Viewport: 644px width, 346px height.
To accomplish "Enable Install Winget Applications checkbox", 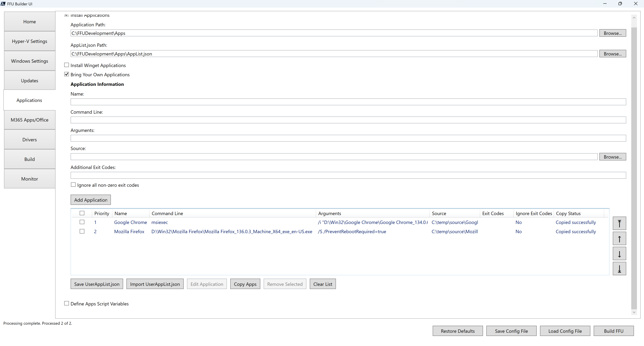I will tap(67, 65).
